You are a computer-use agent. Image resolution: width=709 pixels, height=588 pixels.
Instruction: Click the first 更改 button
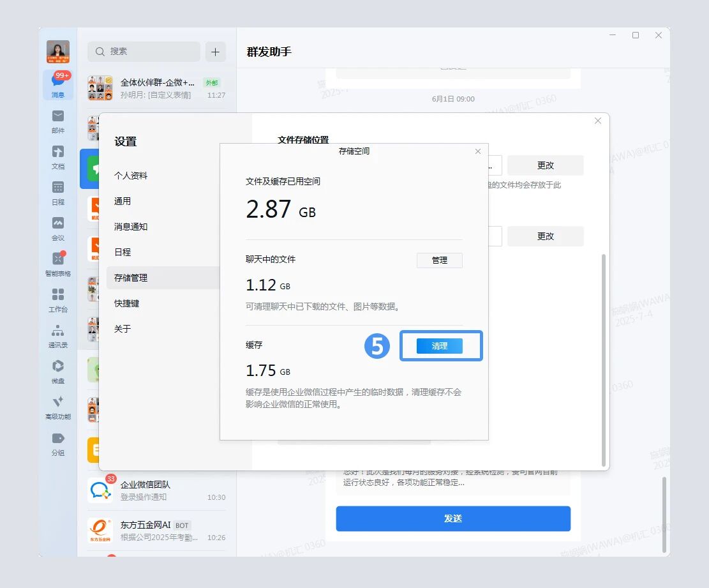(546, 165)
